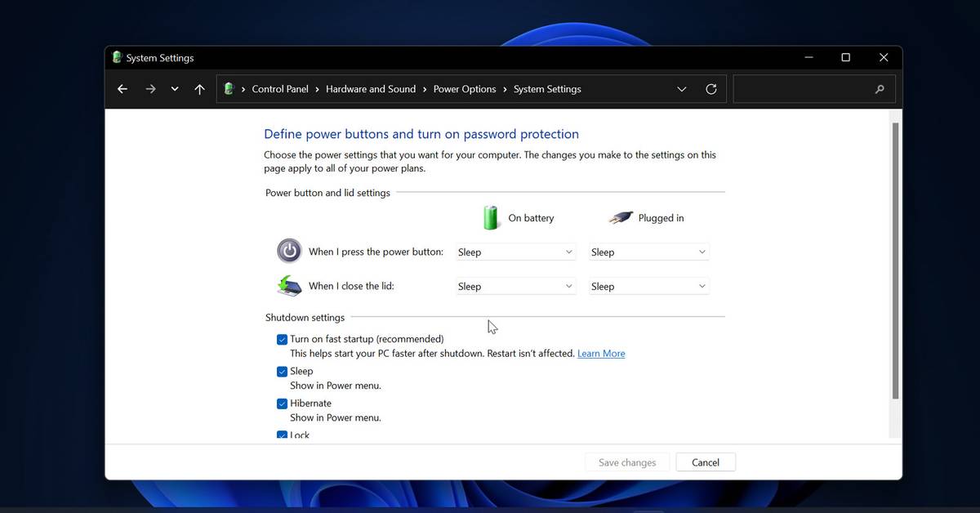Toggle the Sleep checkbox
980x513 pixels.
[282, 371]
